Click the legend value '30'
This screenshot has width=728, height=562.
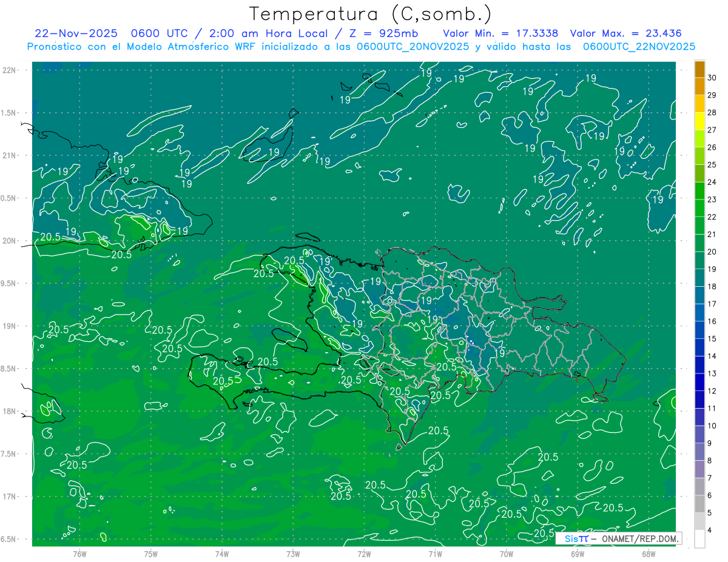coord(712,78)
